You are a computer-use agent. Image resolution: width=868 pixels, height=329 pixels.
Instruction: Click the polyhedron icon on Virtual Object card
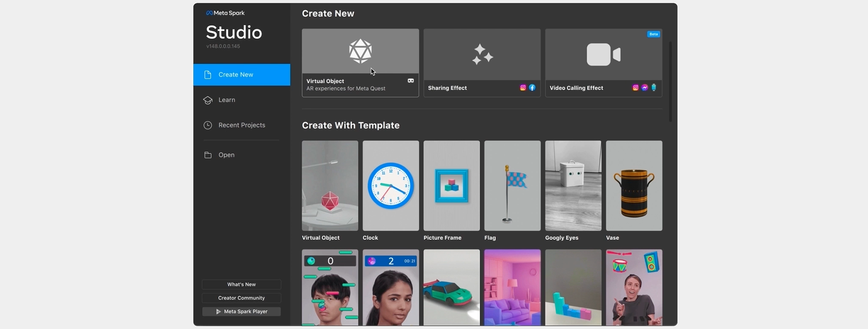360,51
